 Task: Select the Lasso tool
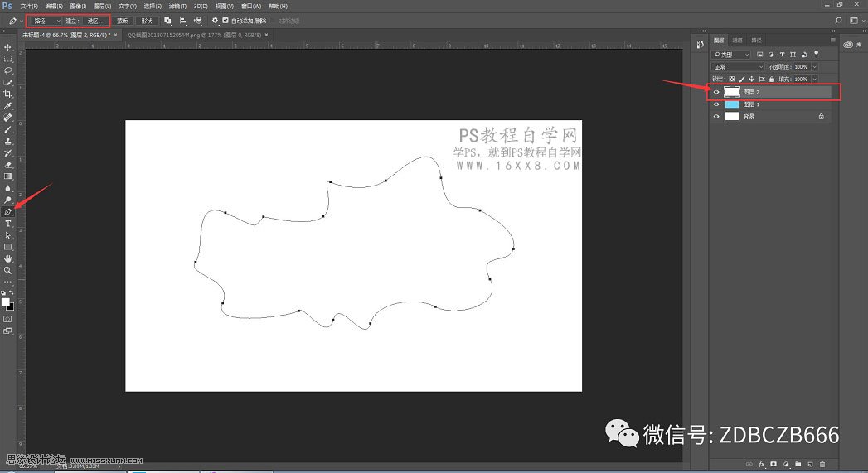(x=7, y=70)
